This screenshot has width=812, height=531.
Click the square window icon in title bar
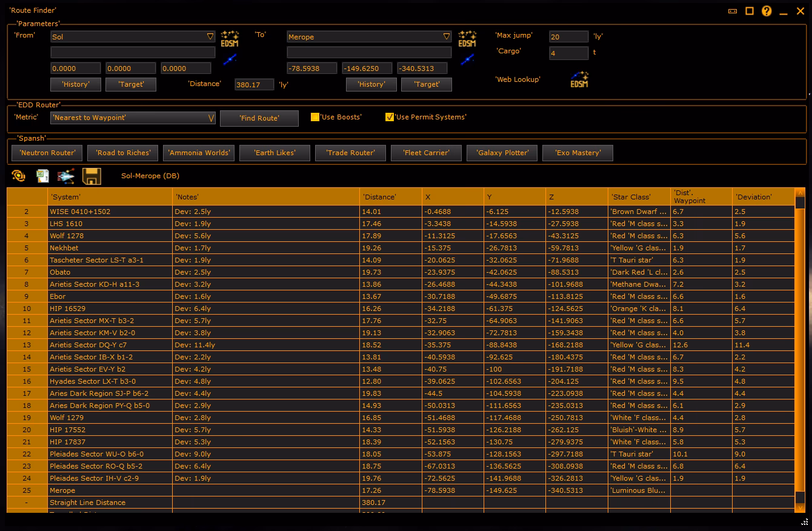pyautogui.click(x=750, y=11)
